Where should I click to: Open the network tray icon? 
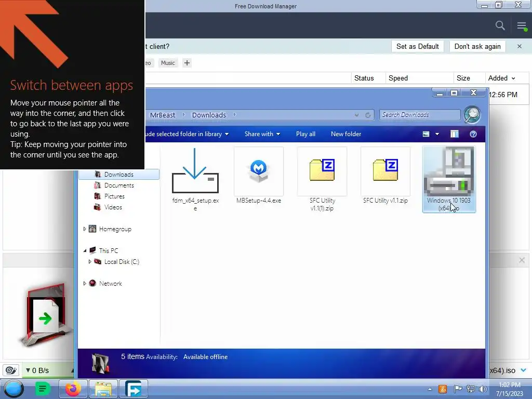point(471,389)
